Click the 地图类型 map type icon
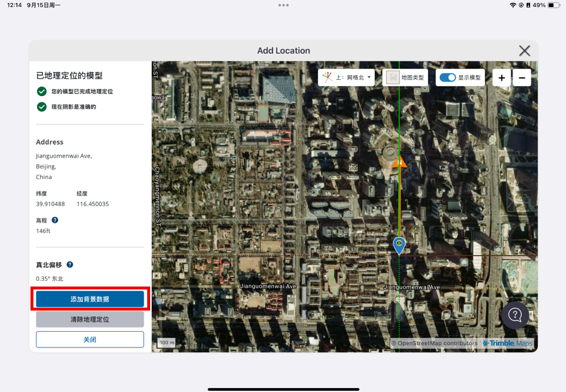566x392 pixels. point(393,77)
